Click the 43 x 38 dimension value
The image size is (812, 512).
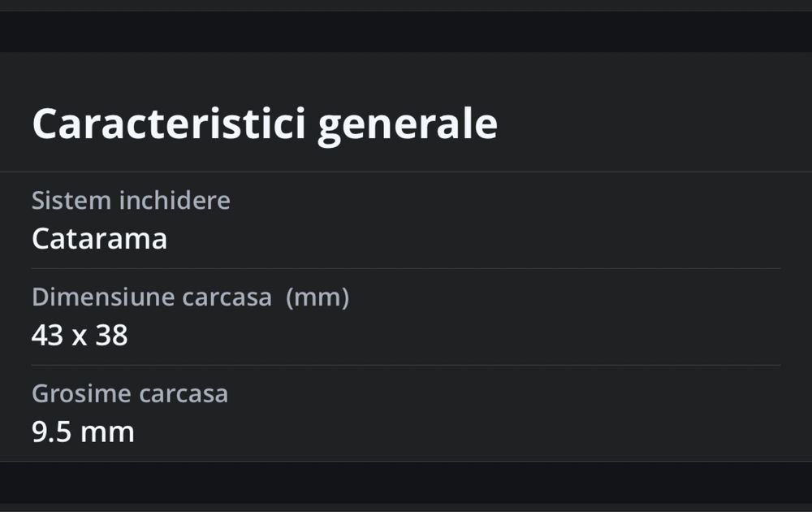coord(80,336)
